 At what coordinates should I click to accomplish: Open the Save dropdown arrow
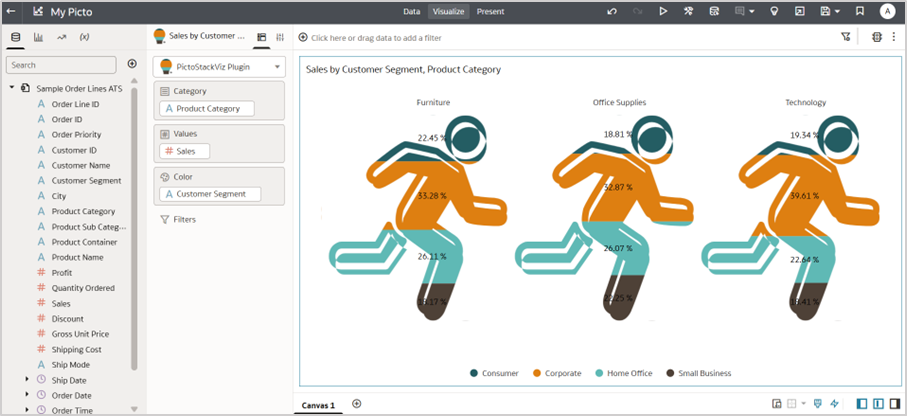(836, 11)
